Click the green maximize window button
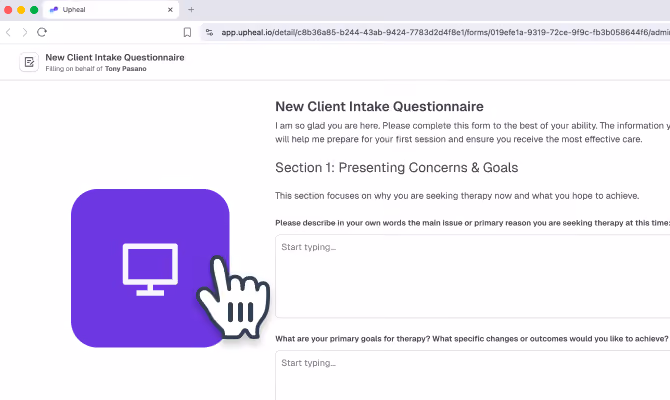 [34, 9]
